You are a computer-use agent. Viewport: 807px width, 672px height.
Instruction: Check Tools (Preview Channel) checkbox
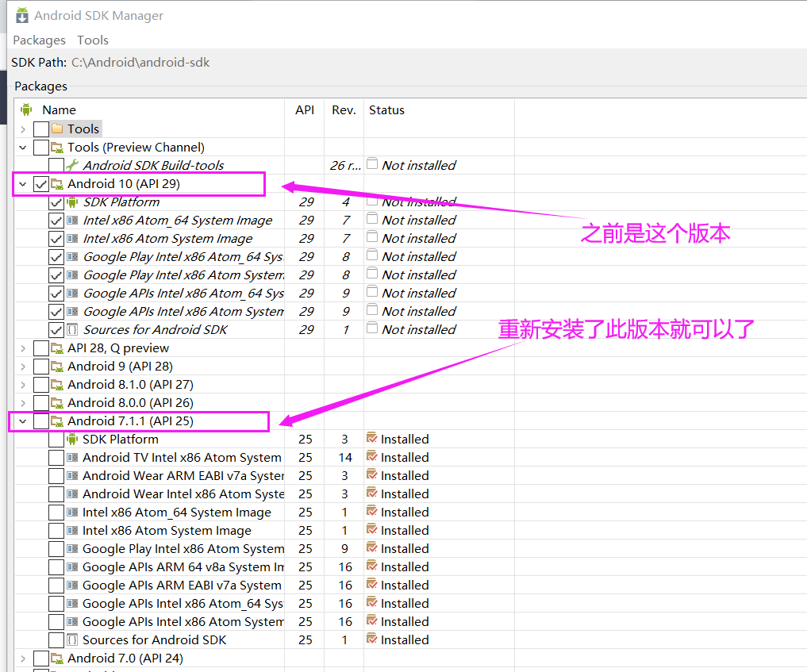41,148
